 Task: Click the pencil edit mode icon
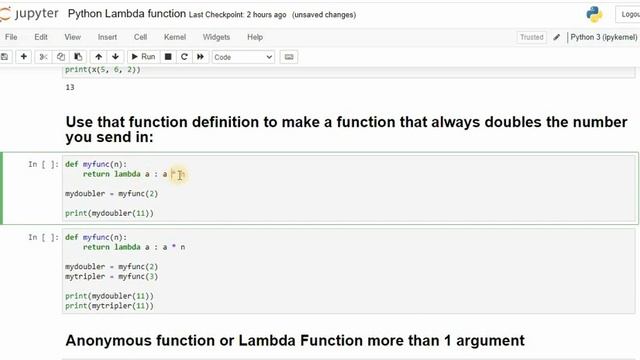tap(557, 37)
